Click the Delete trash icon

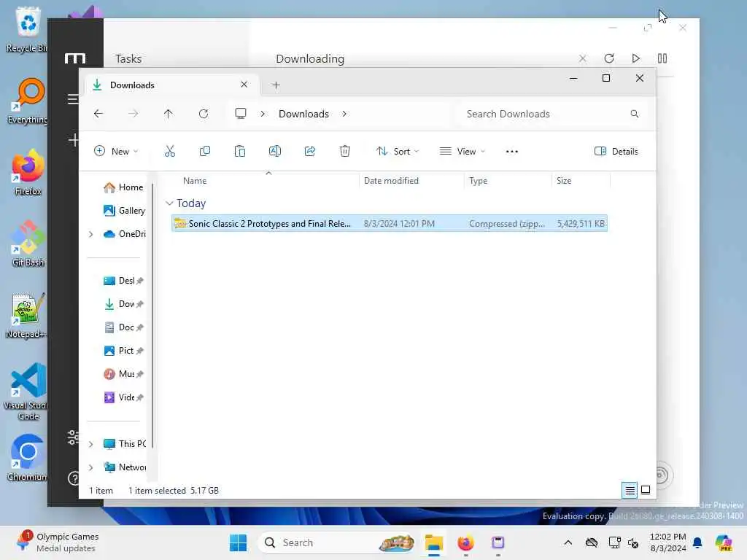pos(345,152)
